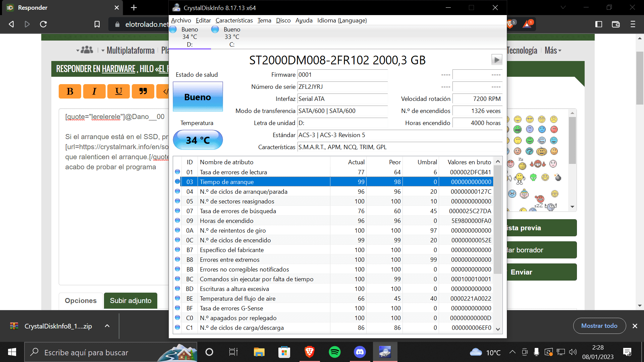Click the Mostrar todo downloads button
Screen dimensions: 644x362
pyautogui.click(x=599, y=326)
